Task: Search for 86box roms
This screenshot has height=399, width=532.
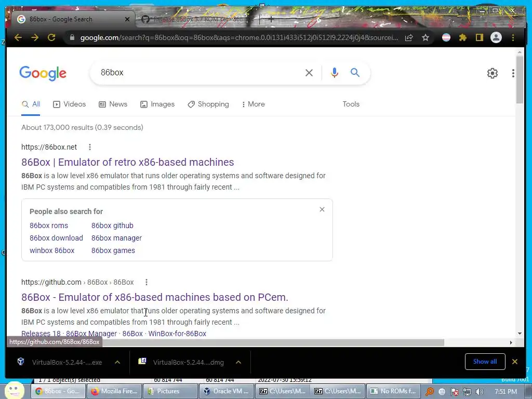Action: [49, 225]
